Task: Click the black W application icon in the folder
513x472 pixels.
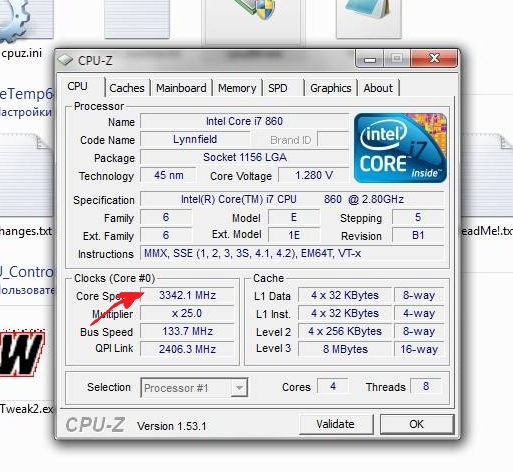Action: (x=22, y=354)
